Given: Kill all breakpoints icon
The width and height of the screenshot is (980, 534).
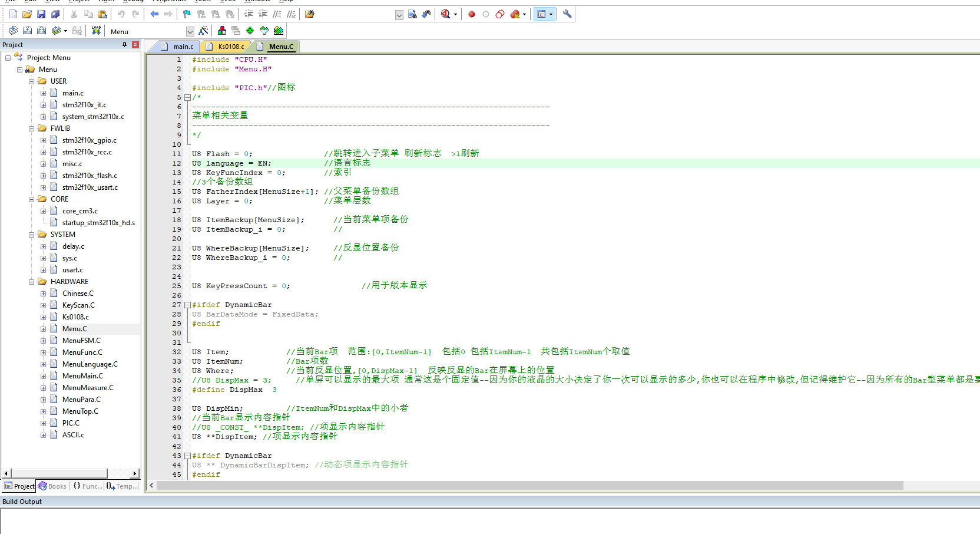Looking at the screenshot, I should pyautogui.click(x=515, y=14).
